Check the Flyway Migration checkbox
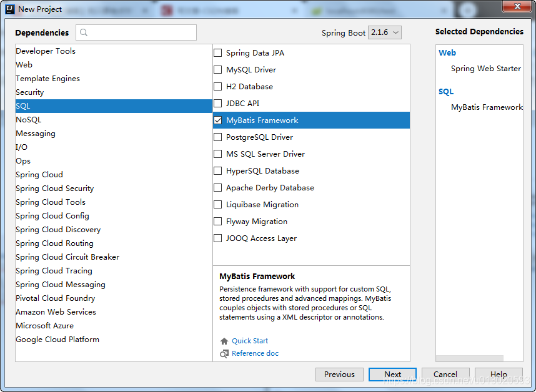This screenshot has width=536, height=392. click(x=218, y=221)
